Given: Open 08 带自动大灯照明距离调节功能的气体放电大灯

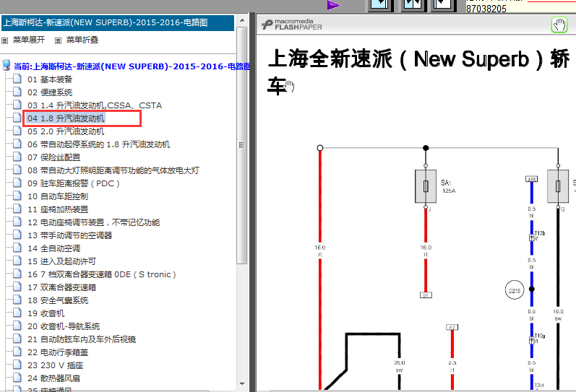Looking at the screenshot, I should [113, 170].
